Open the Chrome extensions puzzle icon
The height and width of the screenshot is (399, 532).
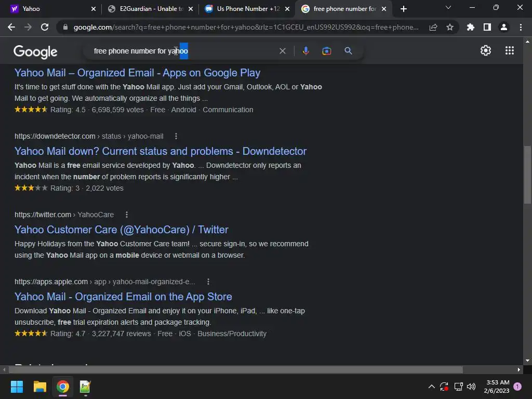[x=471, y=27]
